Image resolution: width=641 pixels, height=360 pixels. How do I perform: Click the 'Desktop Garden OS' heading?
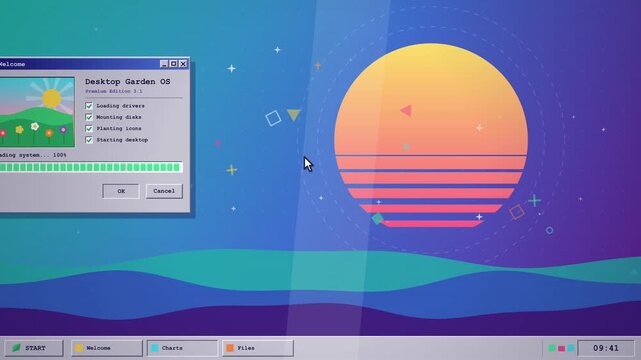point(128,82)
